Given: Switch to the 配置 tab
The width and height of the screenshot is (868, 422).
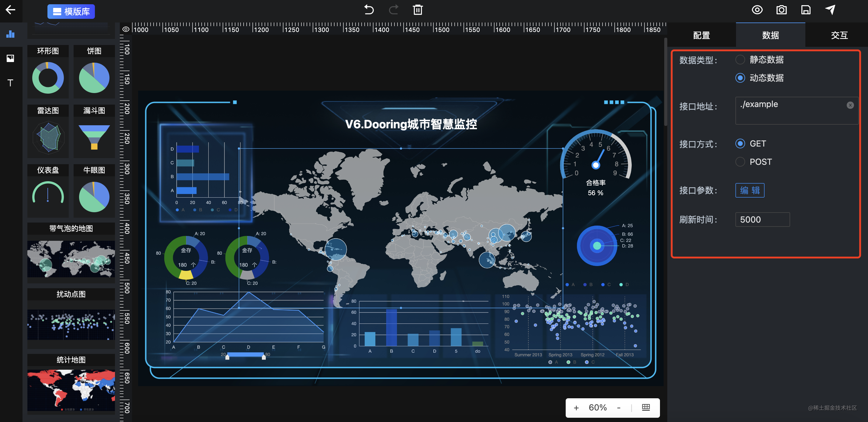Looking at the screenshot, I should pos(701,35).
